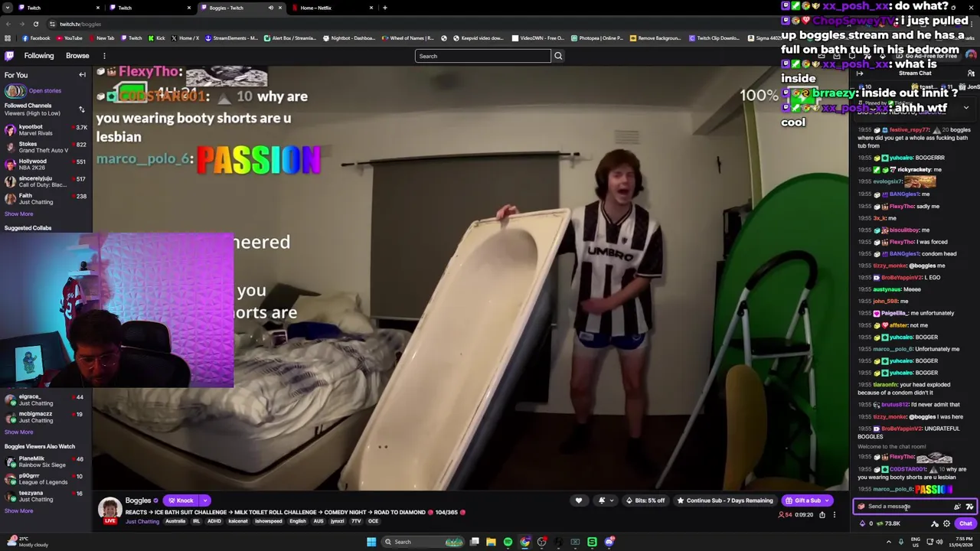Mute the Boggles - Twitch browser tab
Viewport: 980px width, 551px height.
pyautogui.click(x=270, y=8)
